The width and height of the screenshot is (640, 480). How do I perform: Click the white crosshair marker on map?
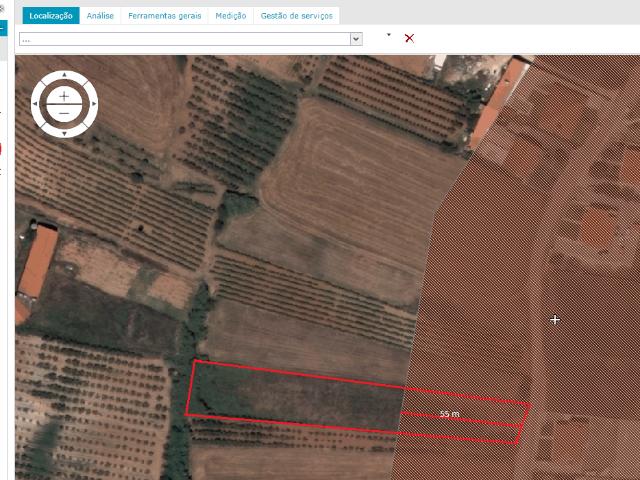click(555, 320)
